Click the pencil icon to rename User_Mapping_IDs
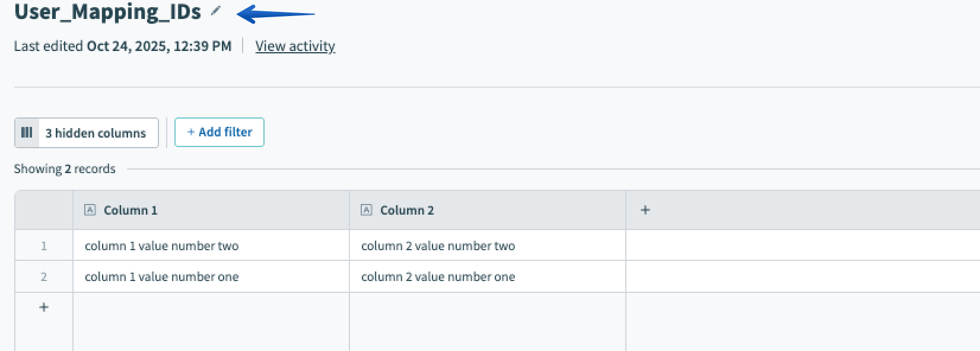 (x=217, y=9)
